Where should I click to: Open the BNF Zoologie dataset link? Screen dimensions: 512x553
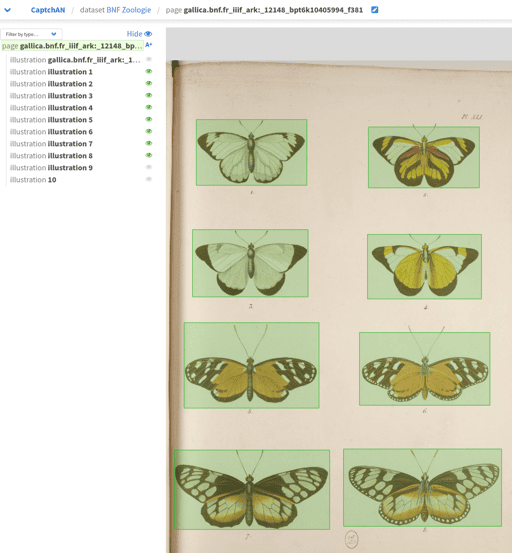(129, 10)
